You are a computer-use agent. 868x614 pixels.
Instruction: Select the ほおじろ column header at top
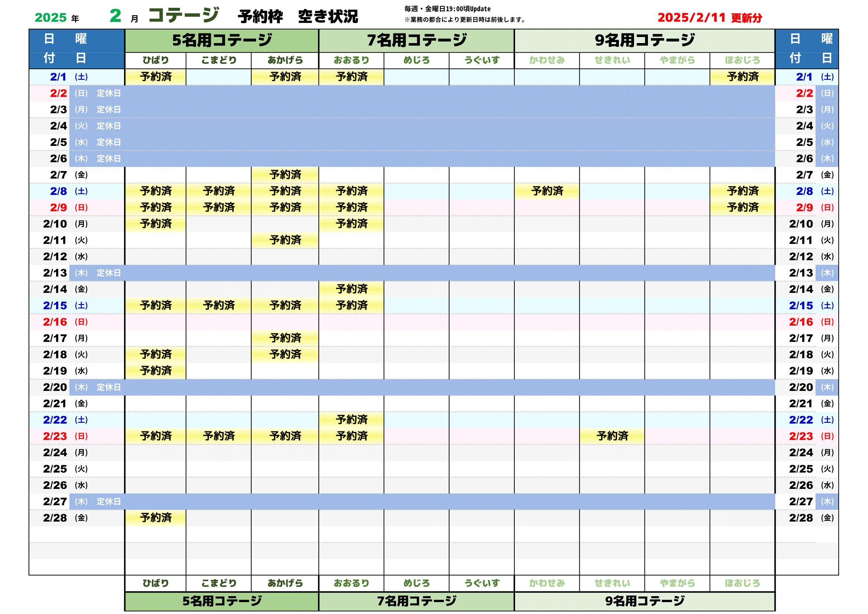point(743,61)
